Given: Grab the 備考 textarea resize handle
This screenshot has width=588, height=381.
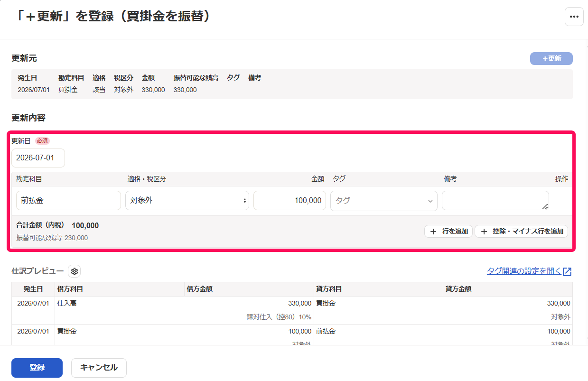Looking at the screenshot, I should pos(545,206).
